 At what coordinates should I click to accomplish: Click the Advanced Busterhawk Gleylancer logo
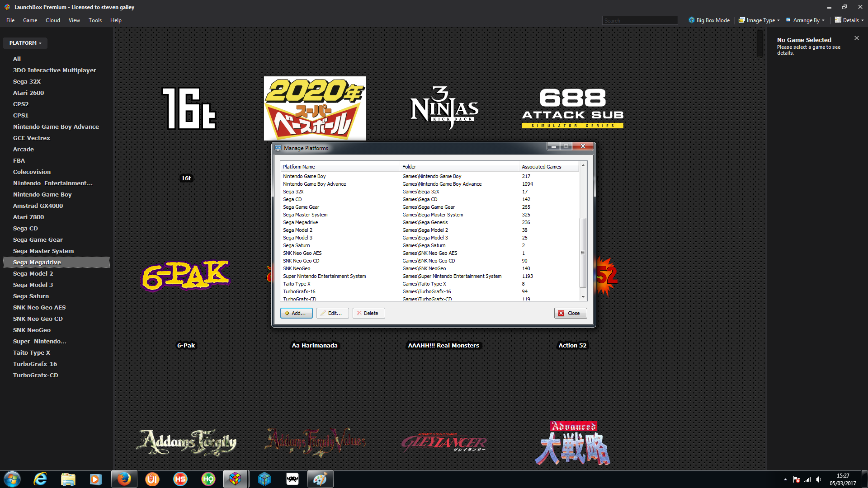point(444,443)
